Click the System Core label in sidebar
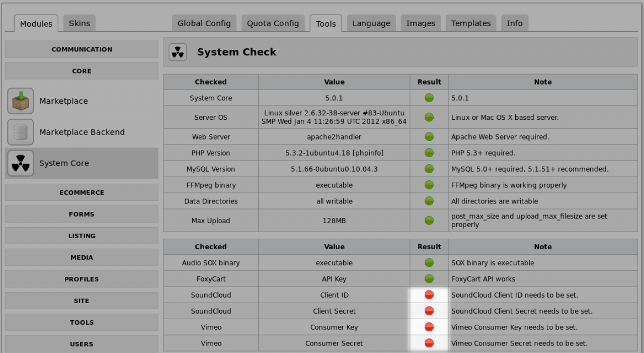Viewport: 644px width, 353px height. tap(64, 163)
